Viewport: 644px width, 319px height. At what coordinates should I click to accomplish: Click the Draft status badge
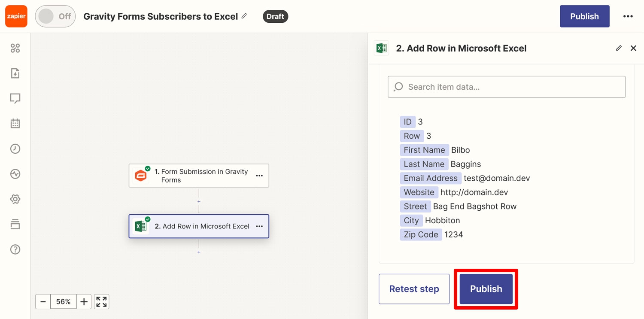click(275, 16)
